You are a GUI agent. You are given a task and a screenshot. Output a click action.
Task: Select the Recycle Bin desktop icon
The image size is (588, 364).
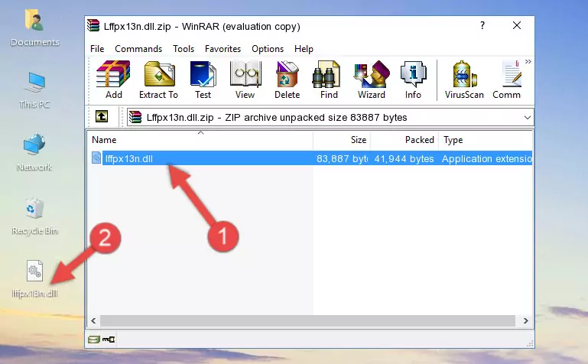coord(34,216)
